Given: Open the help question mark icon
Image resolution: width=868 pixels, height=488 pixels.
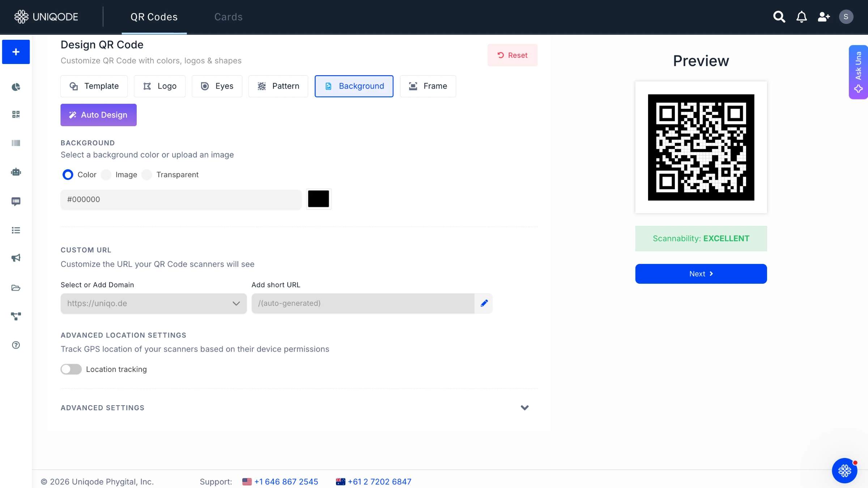Looking at the screenshot, I should tap(16, 345).
